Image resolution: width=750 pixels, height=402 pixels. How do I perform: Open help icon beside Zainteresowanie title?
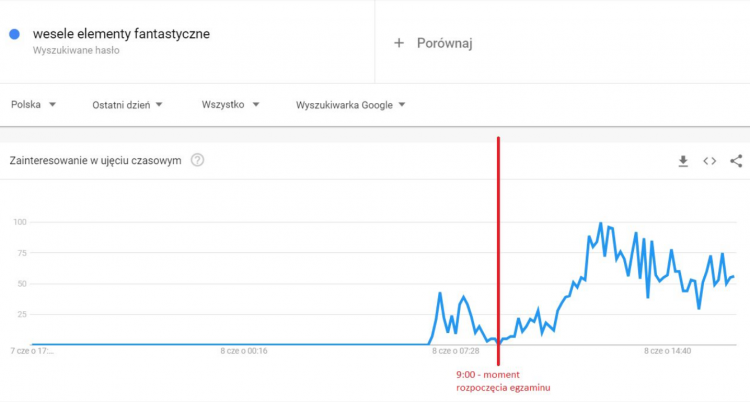(x=197, y=160)
